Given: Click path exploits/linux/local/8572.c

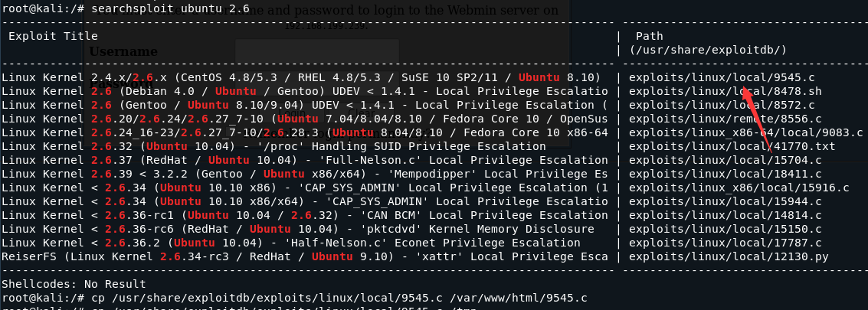Looking at the screenshot, I should [722, 105].
